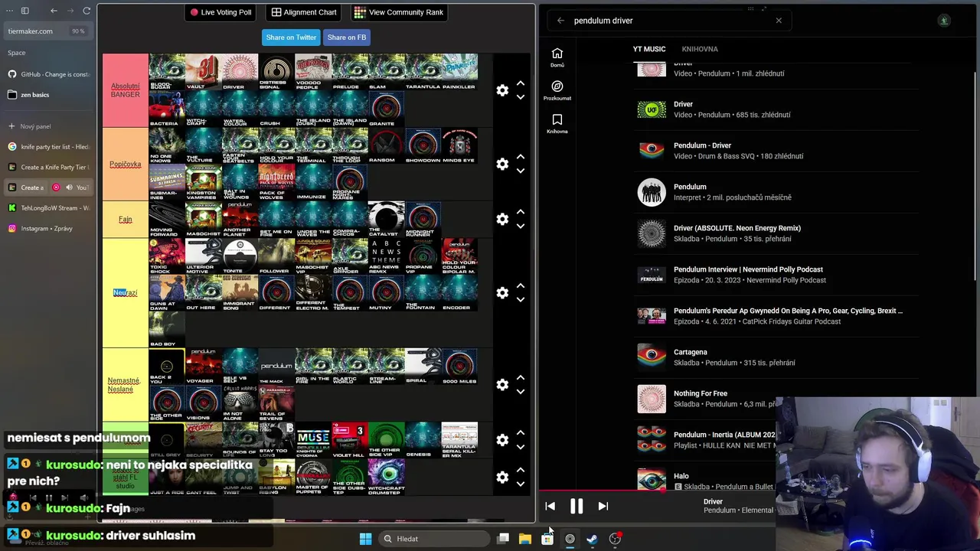Open the Alignment Chart button

point(304,12)
